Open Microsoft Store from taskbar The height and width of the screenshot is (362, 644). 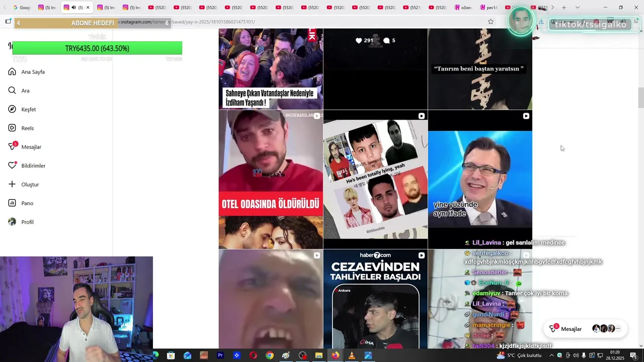click(x=171, y=355)
